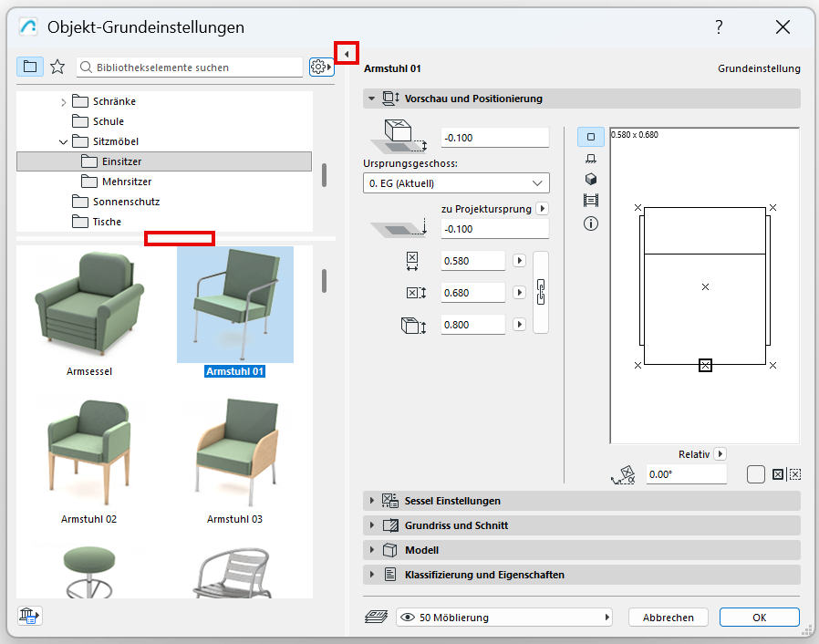Collapse the library browser panel with the arrow
The width and height of the screenshot is (819, 644).
(347, 53)
